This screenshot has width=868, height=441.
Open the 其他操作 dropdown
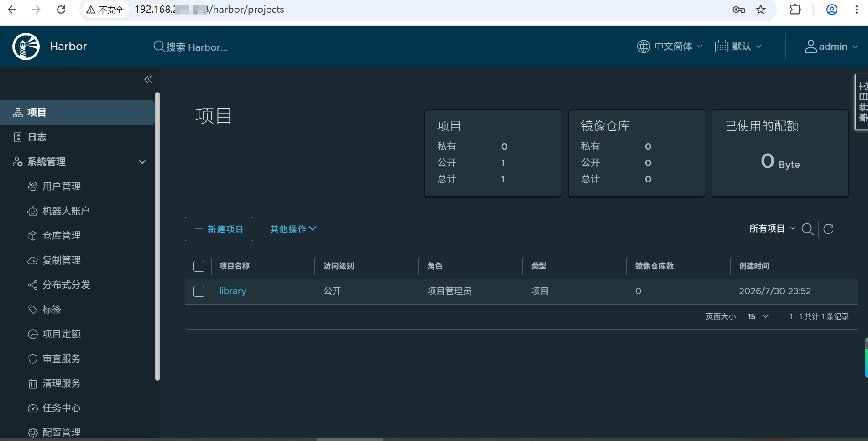pos(293,229)
